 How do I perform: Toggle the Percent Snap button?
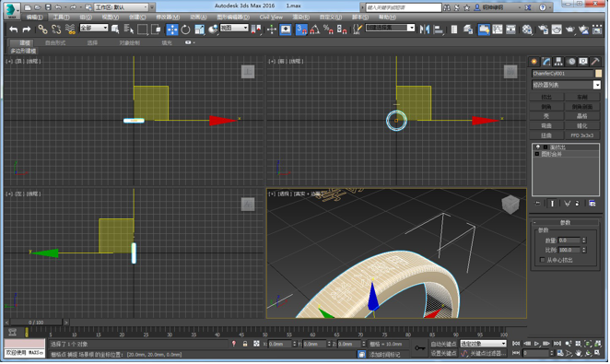pos(328,29)
